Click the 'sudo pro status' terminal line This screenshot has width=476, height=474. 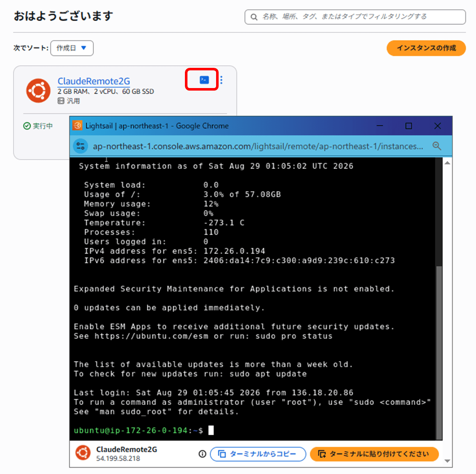coord(203,336)
